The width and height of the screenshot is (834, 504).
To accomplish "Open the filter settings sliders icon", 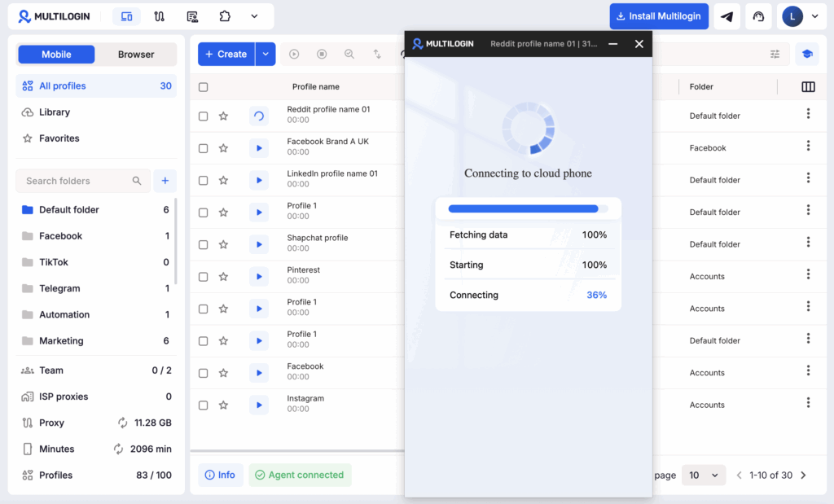I will pos(775,55).
